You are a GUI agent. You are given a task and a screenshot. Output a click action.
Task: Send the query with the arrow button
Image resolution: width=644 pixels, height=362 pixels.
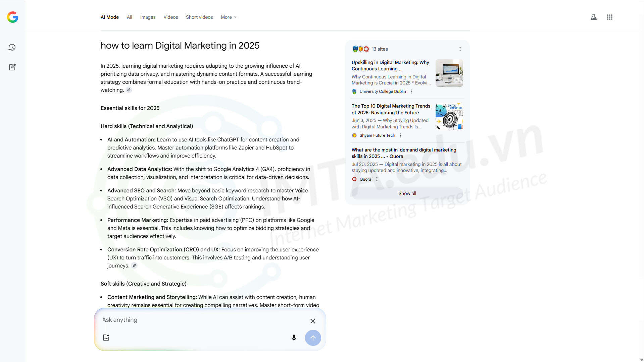click(x=313, y=338)
